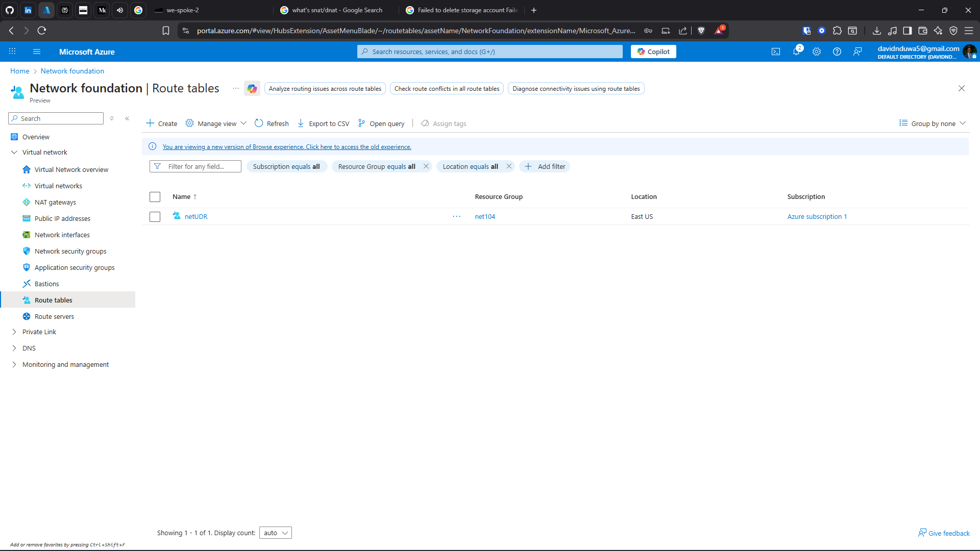This screenshot has width=980, height=551.
Task: Click the Filter for any field box
Action: coord(195,166)
